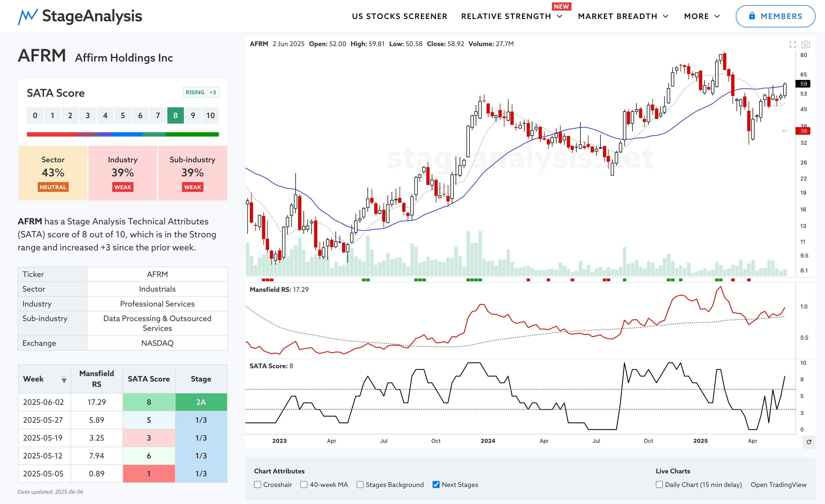
Task: Enable the Crosshair checkbox
Action: (257, 484)
